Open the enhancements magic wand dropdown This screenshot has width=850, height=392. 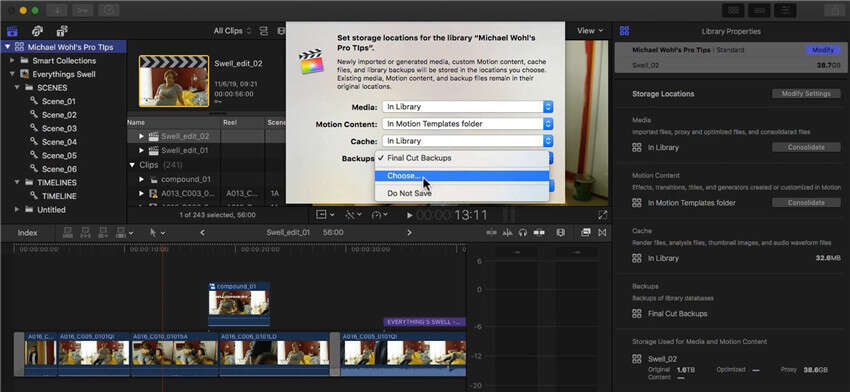[353, 215]
